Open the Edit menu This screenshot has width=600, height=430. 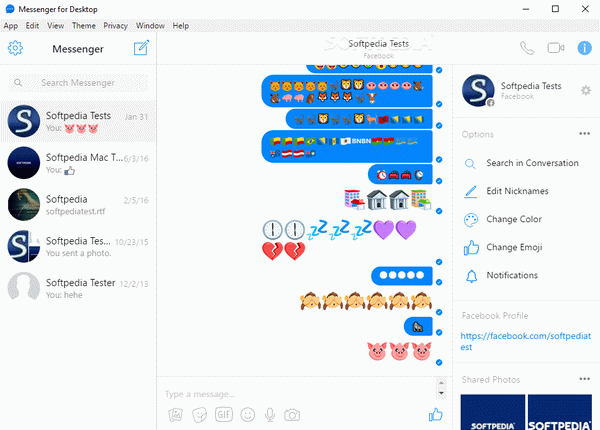click(x=32, y=26)
